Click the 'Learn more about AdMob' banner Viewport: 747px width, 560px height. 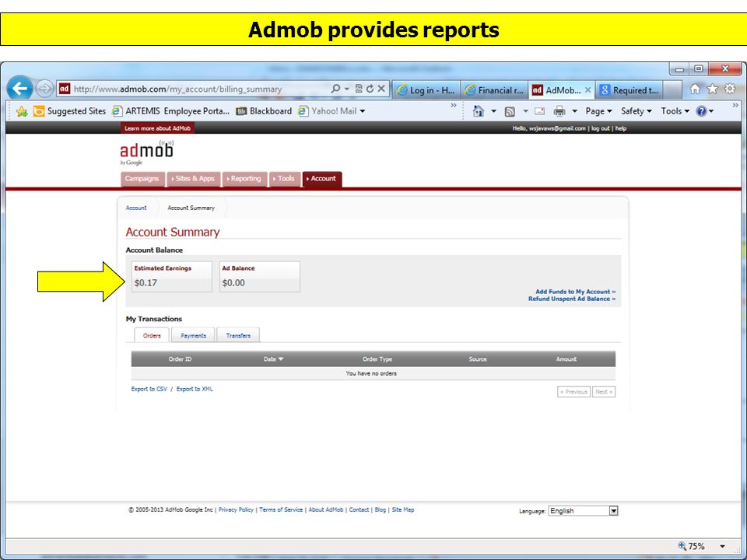[157, 128]
